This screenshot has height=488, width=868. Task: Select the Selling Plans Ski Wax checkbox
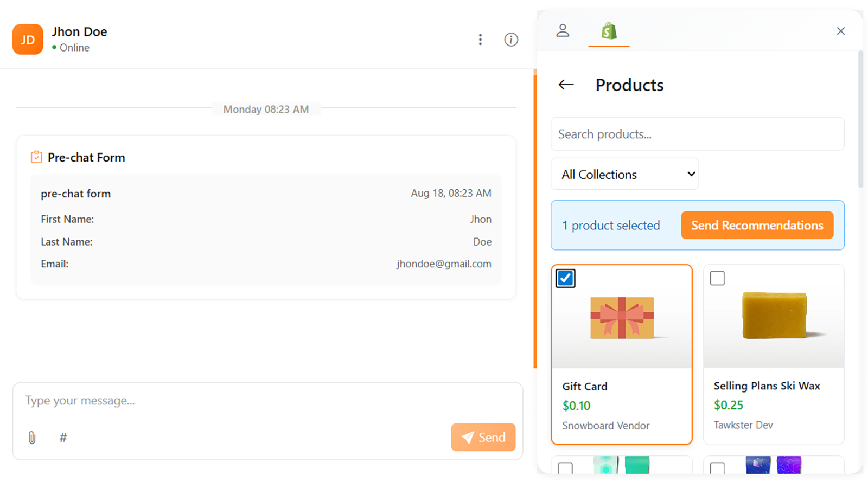tap(717, 278)
